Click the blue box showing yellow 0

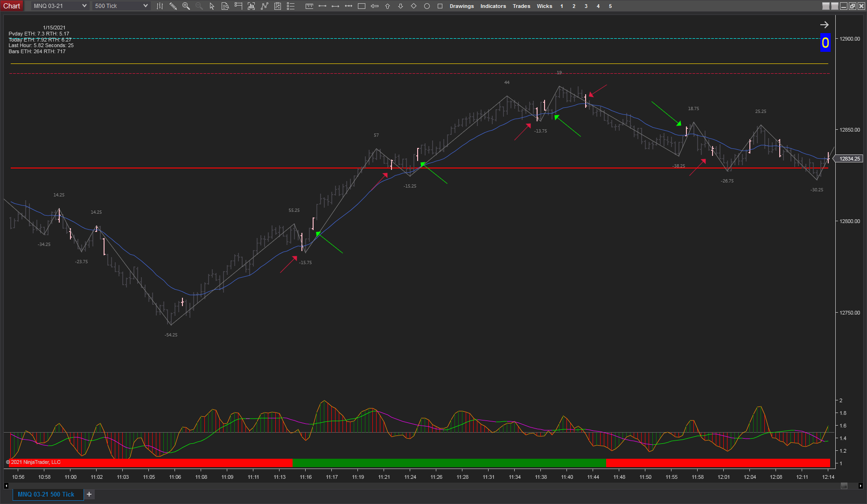tap(825, 43)
